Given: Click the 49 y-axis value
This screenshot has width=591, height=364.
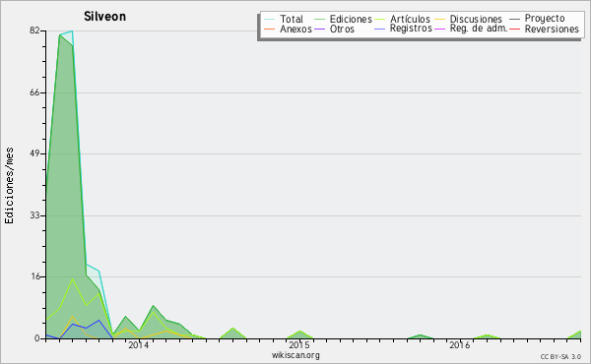Looking at the screenshot, I should (x=34, y=153).
